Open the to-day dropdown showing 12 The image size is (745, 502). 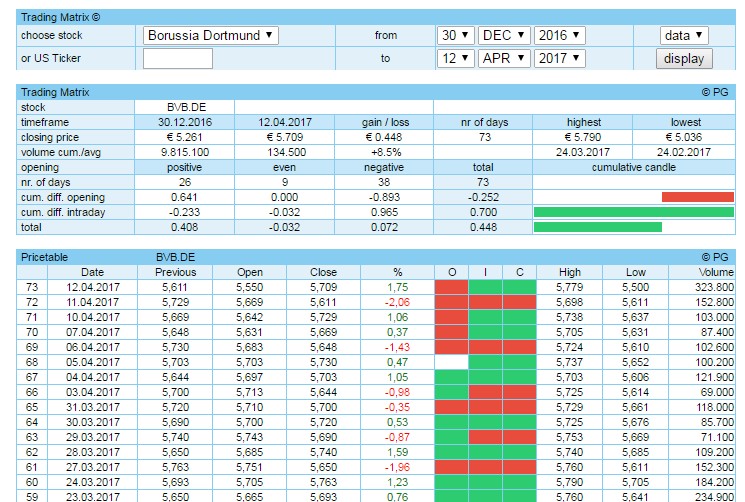click(x=455, y=58)
